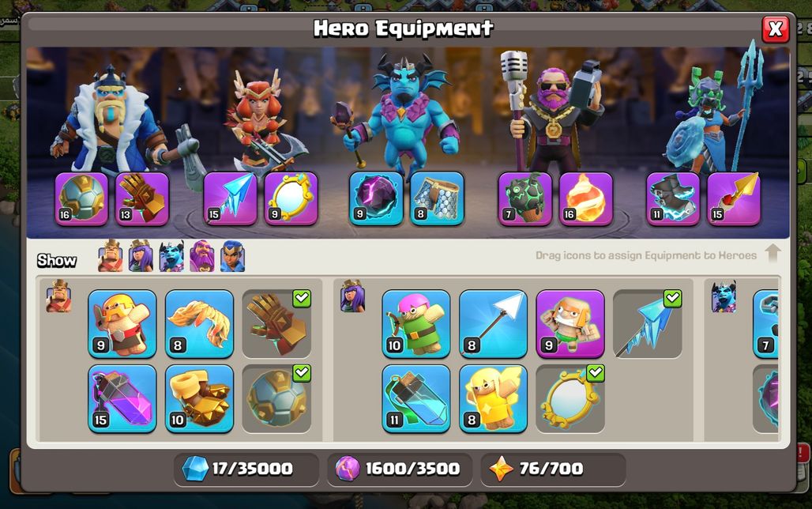This screenshot has width=812, height=509.
Task: Pick the Giant Arrow level 8
Action: pos(493,324)
